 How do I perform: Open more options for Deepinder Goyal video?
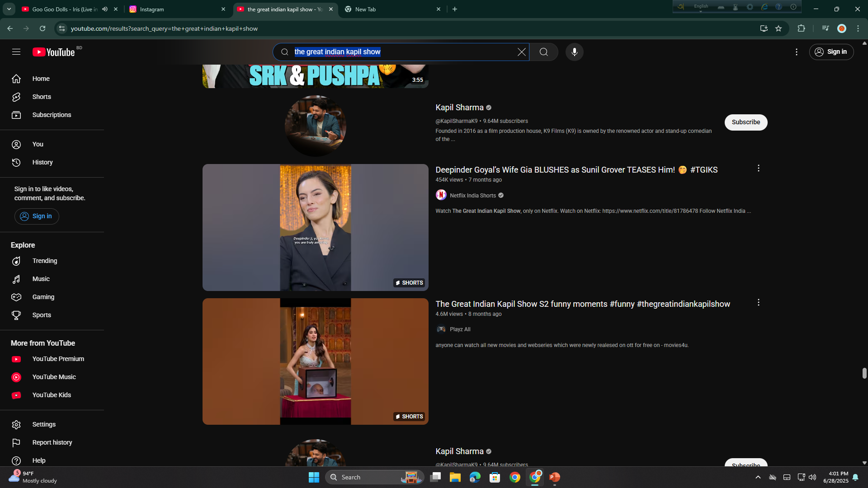click(759, 169)
